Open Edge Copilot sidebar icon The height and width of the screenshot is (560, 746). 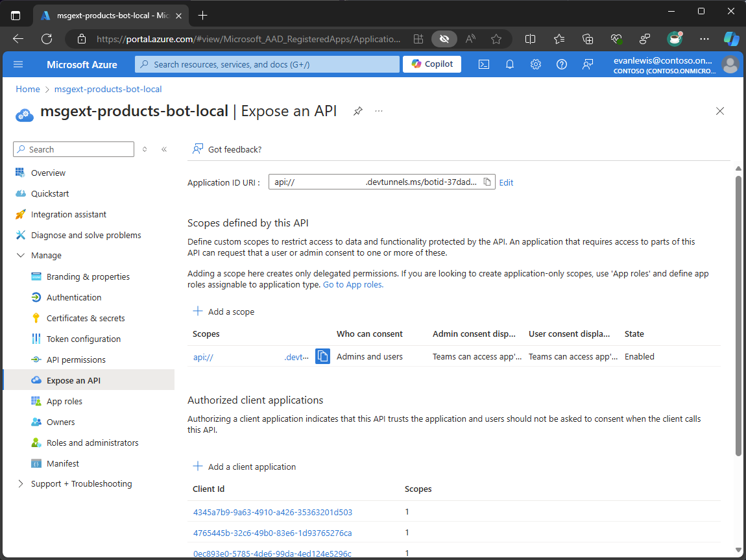point(731,39)
